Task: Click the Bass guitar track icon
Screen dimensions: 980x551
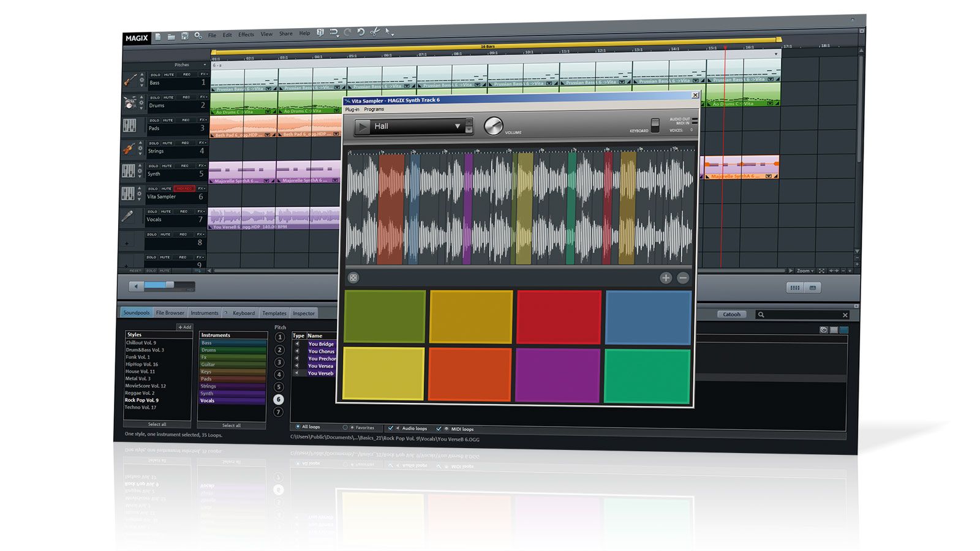Action: click(x=130, y=80)
